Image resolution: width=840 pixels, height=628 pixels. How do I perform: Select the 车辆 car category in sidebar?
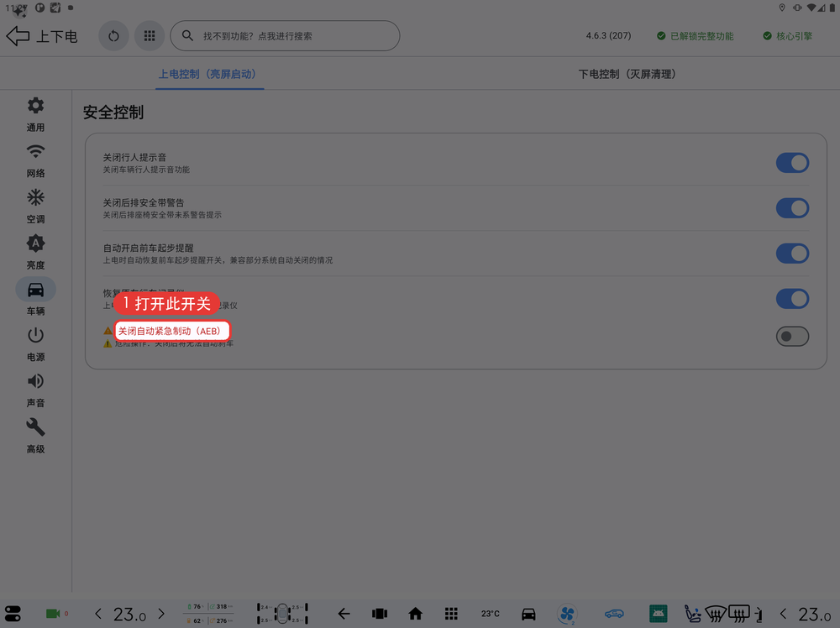(x=36, y=297)
